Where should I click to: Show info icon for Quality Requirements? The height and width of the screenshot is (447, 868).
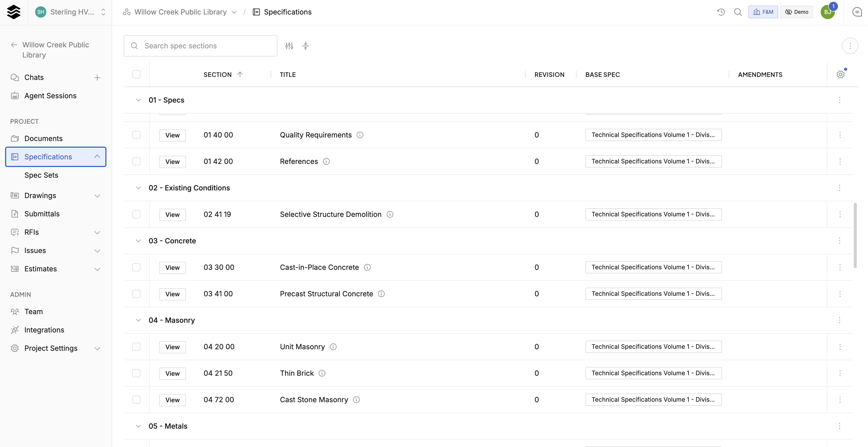pyautogui.click(x=360, y=135)
